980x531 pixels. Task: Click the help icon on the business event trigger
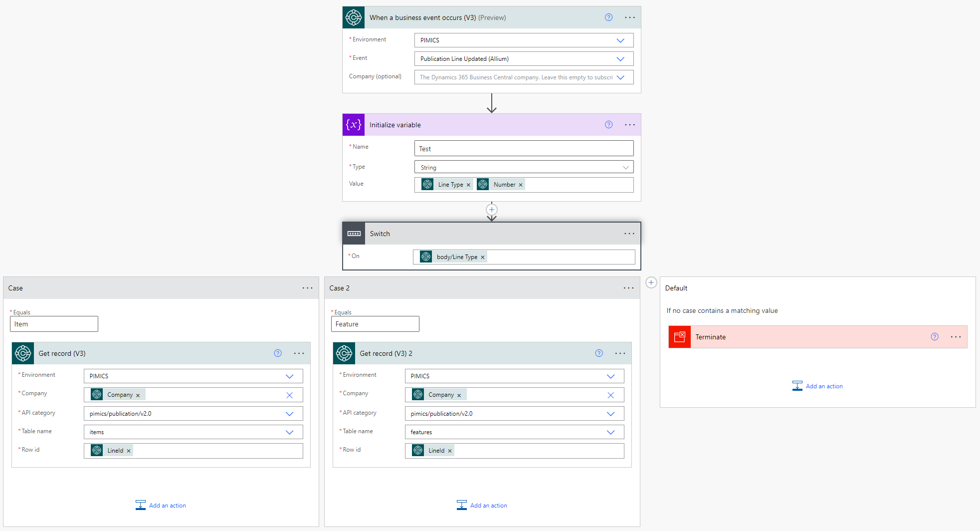(x=608, y=17)
